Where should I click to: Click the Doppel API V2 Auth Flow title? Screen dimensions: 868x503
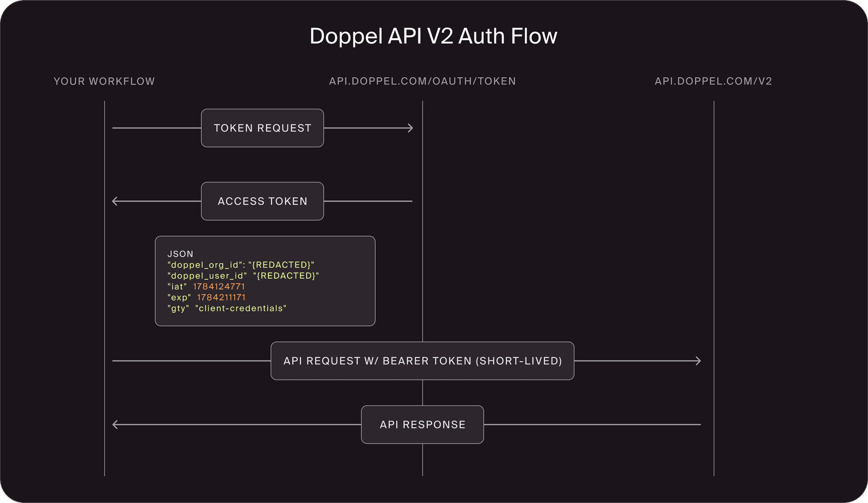(434, 36)
